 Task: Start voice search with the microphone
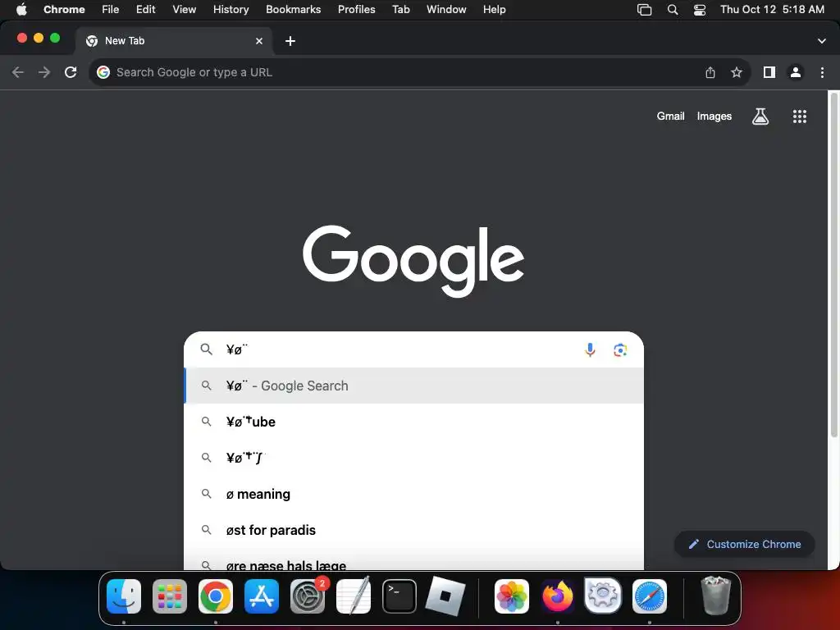[590, 349]
